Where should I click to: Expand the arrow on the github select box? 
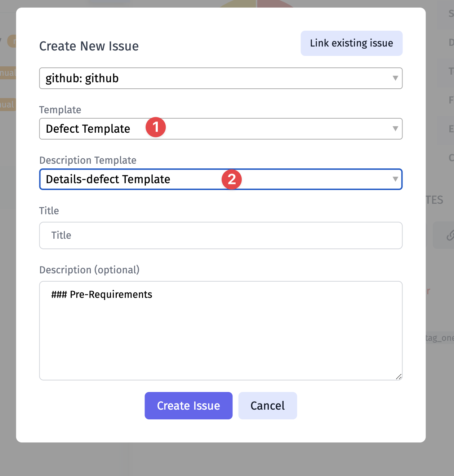tap(395, 78)
